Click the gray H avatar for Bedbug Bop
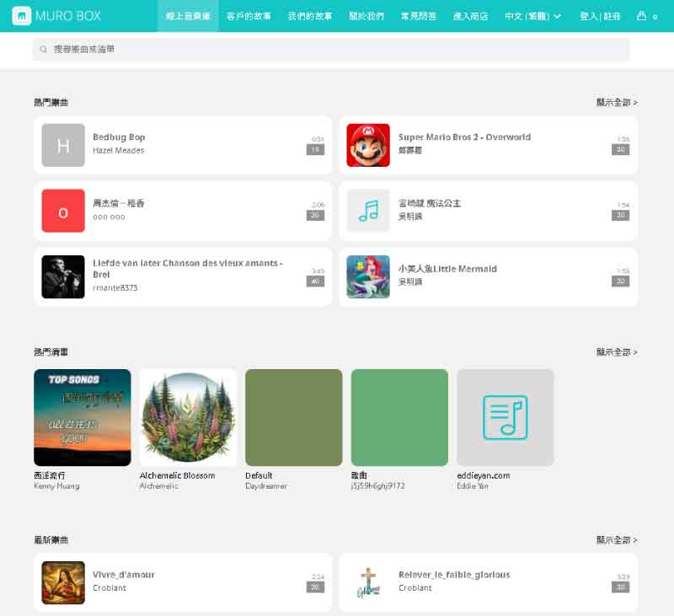The width and height of the screenshot is (674, 616). (63, 145)
